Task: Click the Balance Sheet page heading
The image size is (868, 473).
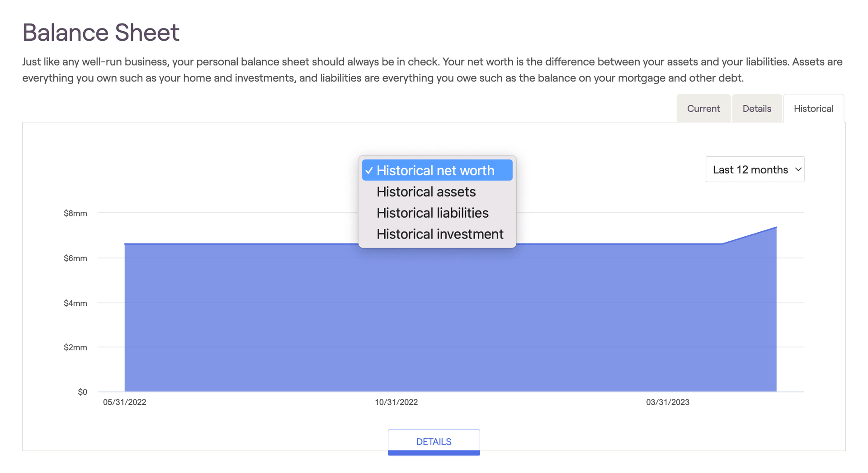Action: pyautogui.click(x=101, y=32)
